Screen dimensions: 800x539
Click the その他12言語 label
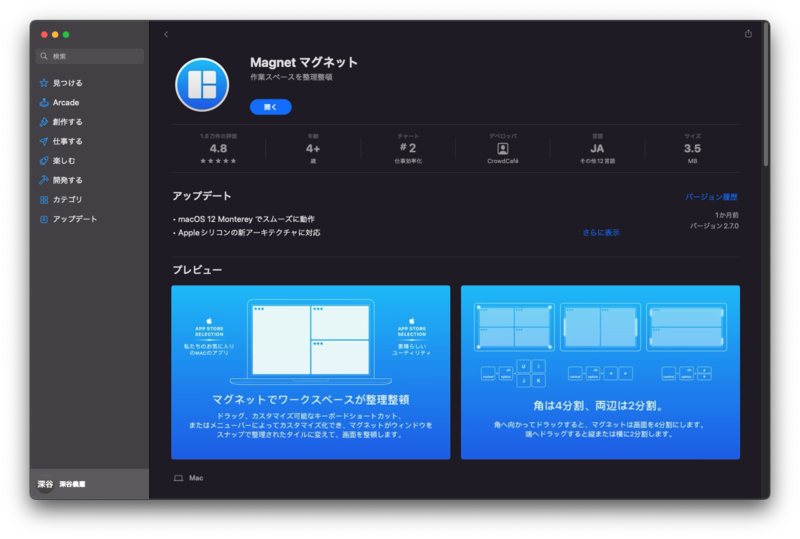point(597,161)
